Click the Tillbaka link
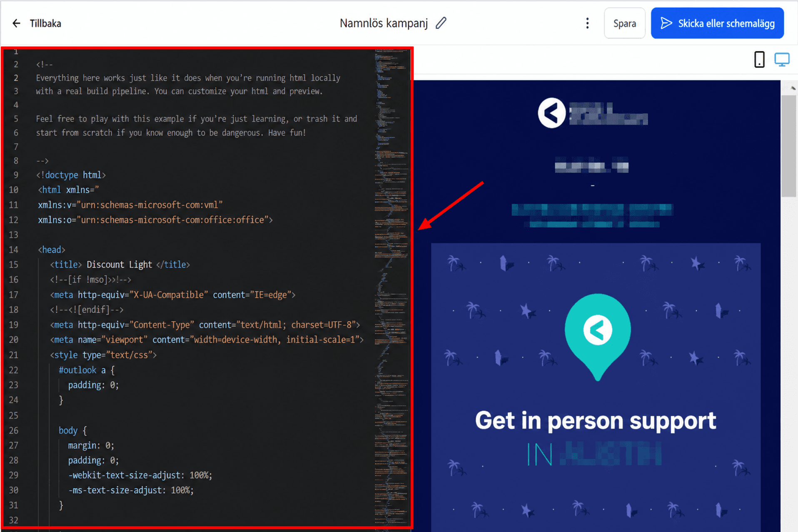The height and width of the screenshot is (532, 798). (45, 23)
